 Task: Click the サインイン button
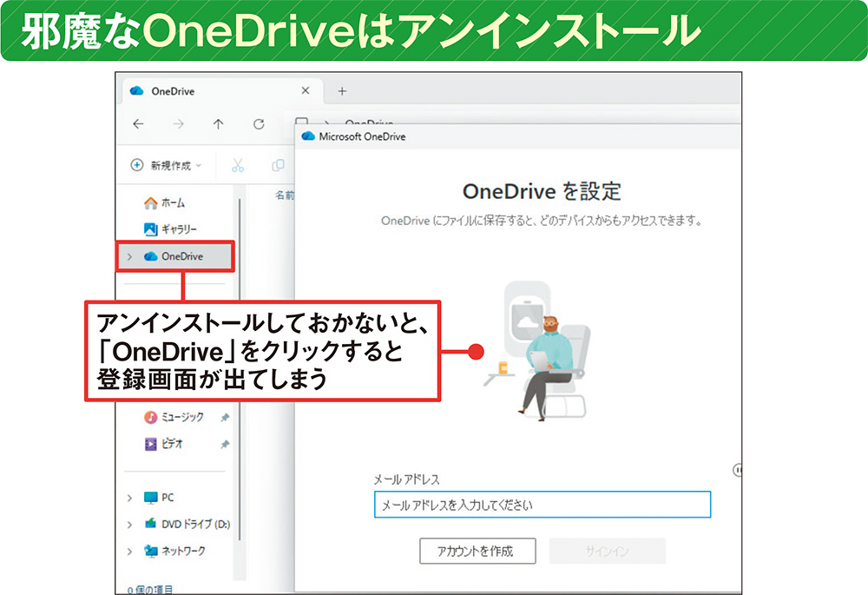(x=608, y=552)
